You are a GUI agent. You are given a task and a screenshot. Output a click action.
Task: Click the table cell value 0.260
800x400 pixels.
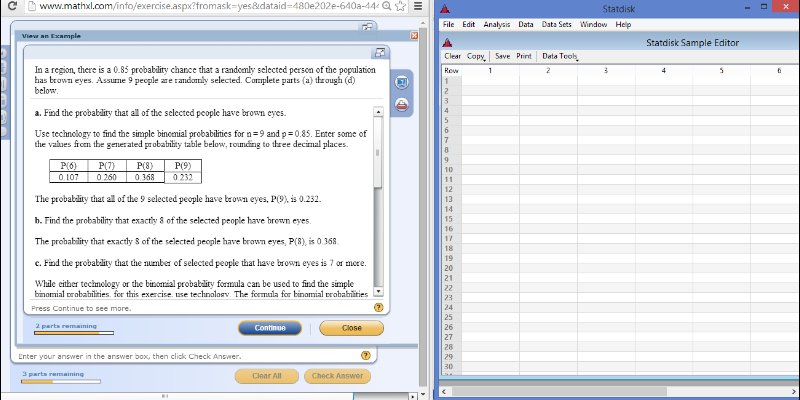(x=106, y=178)
